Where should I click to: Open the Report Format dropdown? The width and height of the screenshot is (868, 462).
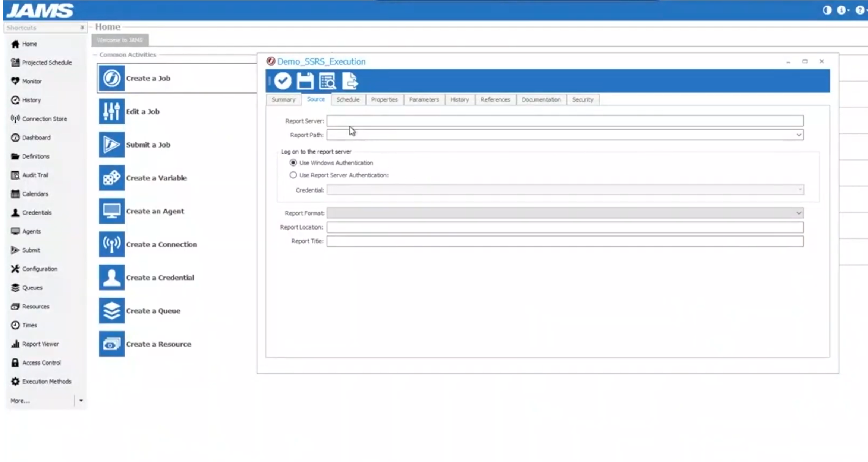pos(798,213)
